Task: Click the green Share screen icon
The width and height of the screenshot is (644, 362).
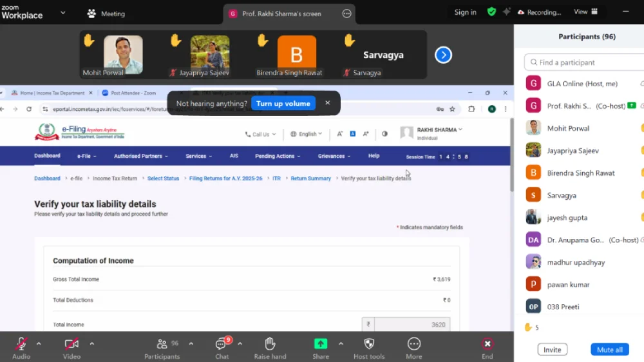Action: tap(320, 344)
